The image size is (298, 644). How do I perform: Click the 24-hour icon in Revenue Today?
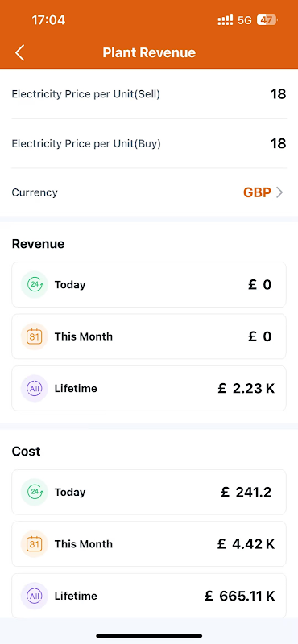(35, 285)
